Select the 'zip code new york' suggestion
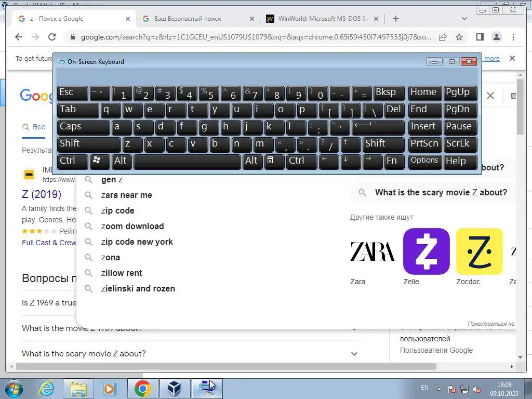The image size is (532, 399). (137, 242)
